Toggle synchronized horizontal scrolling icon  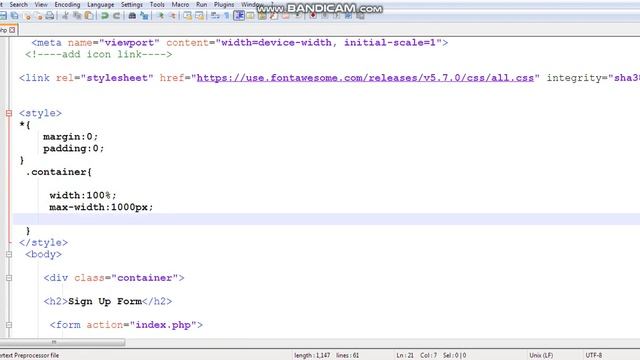[x=200, y=16]
